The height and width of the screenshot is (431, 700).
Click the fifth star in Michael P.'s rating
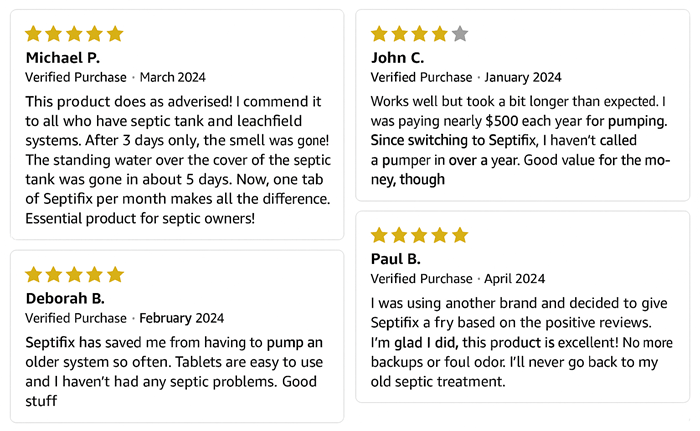[x=114, y=34]
